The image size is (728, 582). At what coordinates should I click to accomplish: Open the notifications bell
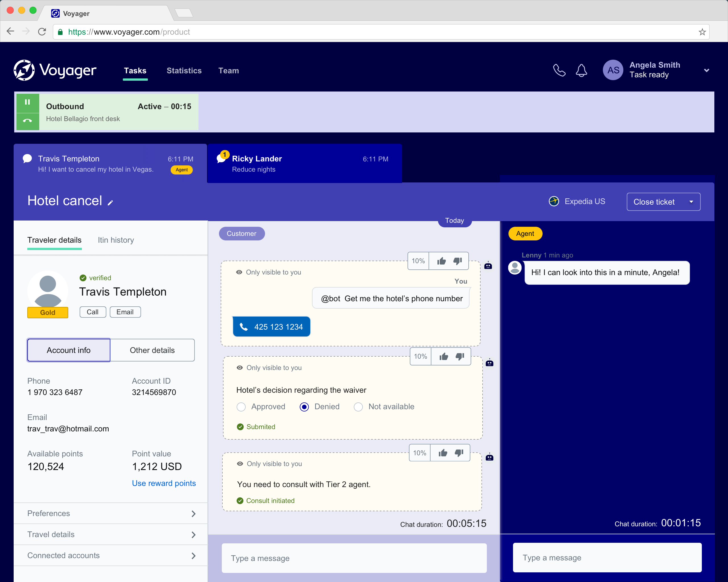(x=581, y=70)
